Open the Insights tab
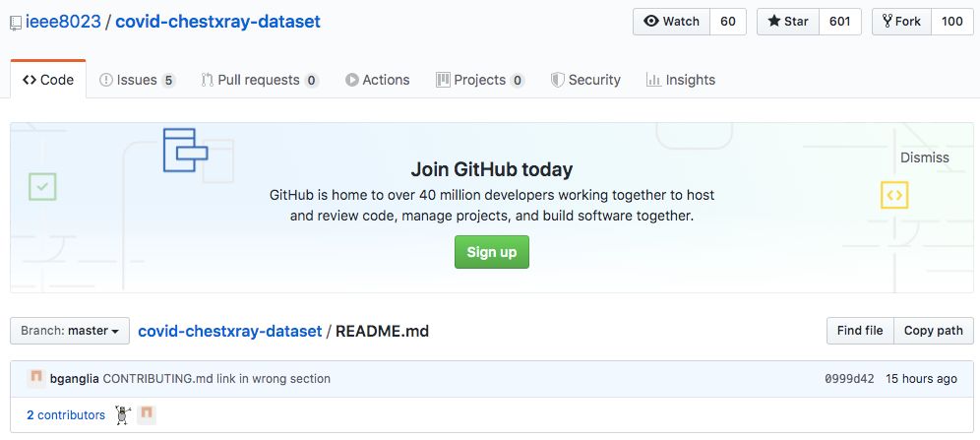The height and width of the screenshot is (440, 980). click(680, 80)
